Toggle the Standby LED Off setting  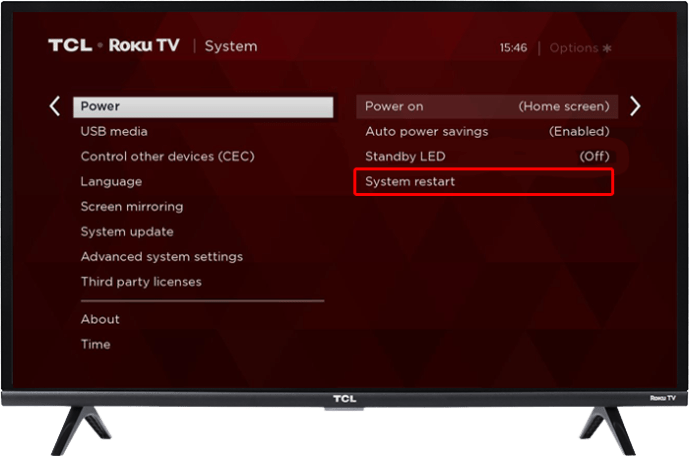(487, 156)
